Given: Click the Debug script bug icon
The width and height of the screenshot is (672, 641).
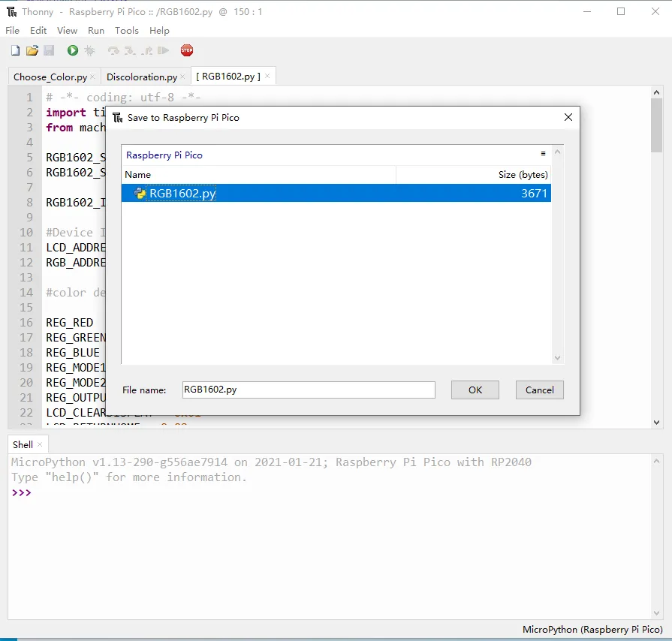Looking at the screenshot, I should (89, 50).
